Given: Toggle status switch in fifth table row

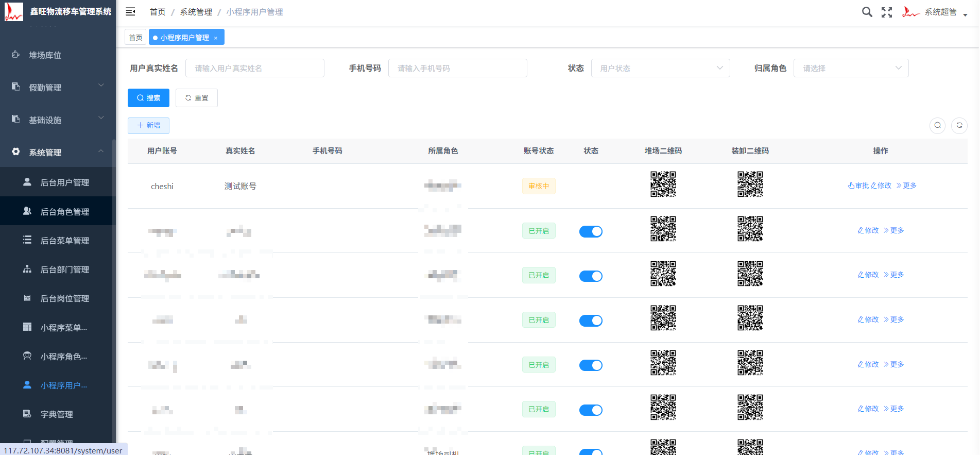Looking at the screenshot, I should [591, 365].
